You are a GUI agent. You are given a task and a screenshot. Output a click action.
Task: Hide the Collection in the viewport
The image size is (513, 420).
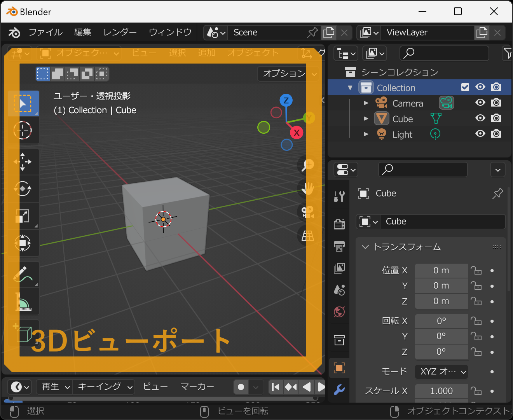point(480,87)
